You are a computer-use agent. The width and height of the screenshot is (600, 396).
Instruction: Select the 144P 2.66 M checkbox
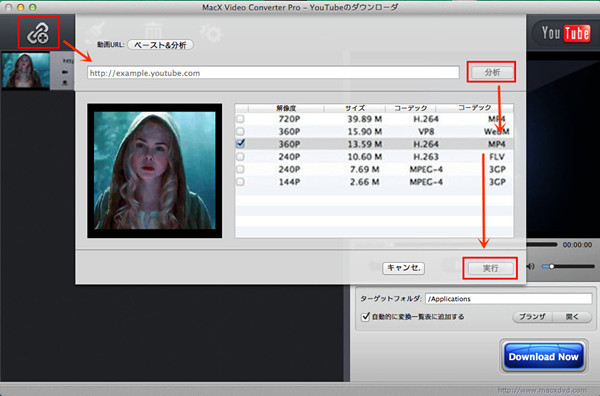pyautogui.click(x=240, y=182)
